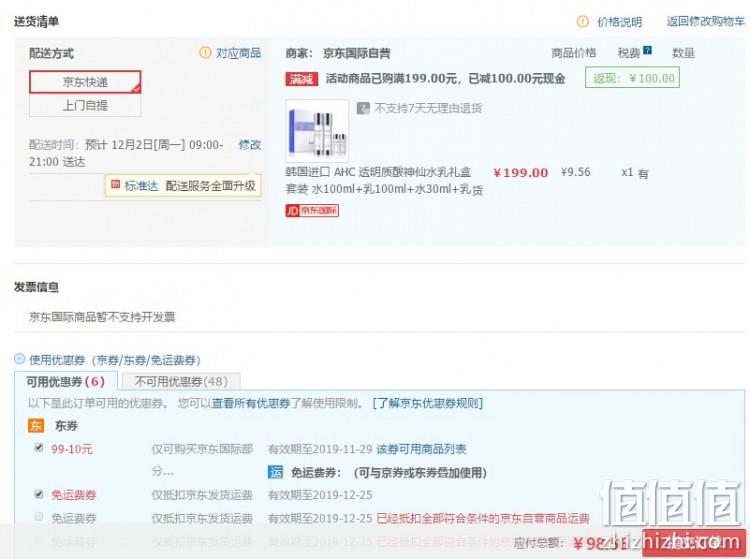
Task: Click the info icon beside 对应商品
Action: 205,53
